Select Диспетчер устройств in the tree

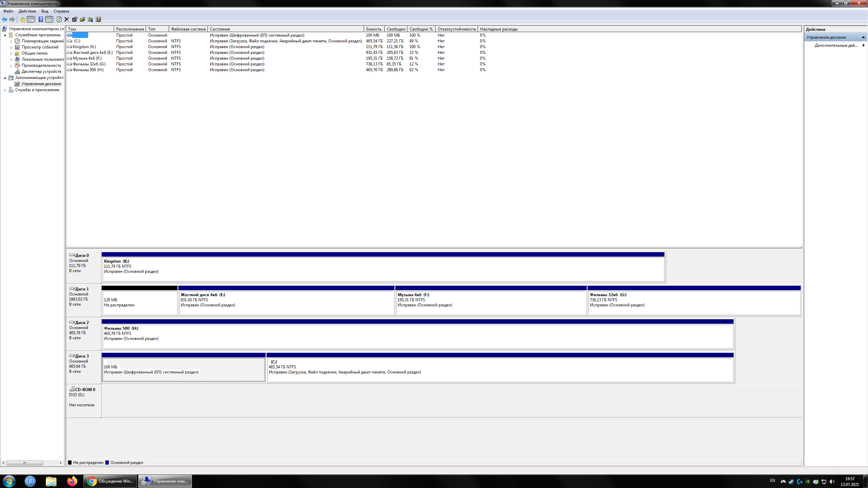pos(41,72)
